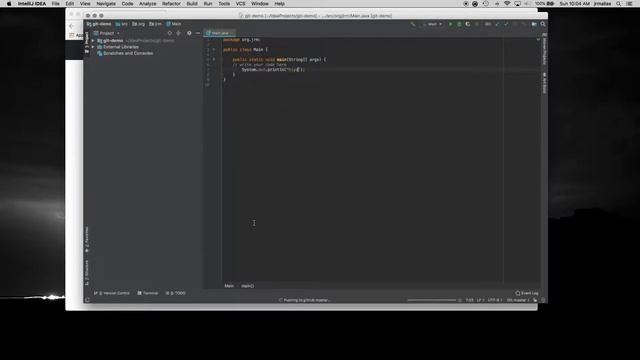Click the Search Everywhere magnifier icon

tap(543, 24)
